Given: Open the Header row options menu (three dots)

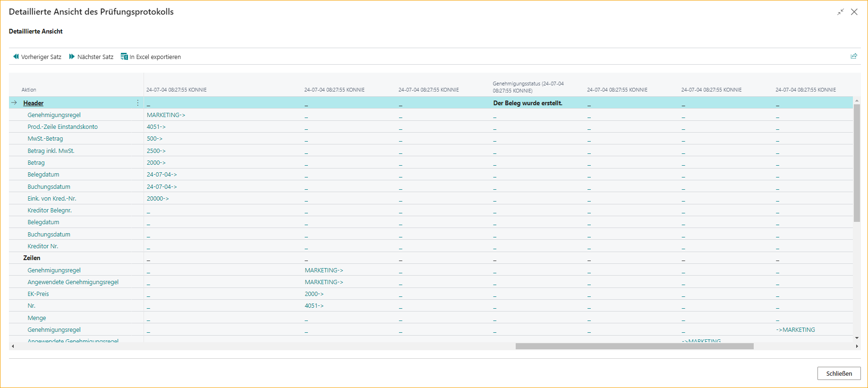Looking at the screenshot, I should click(x=138, y=103).
